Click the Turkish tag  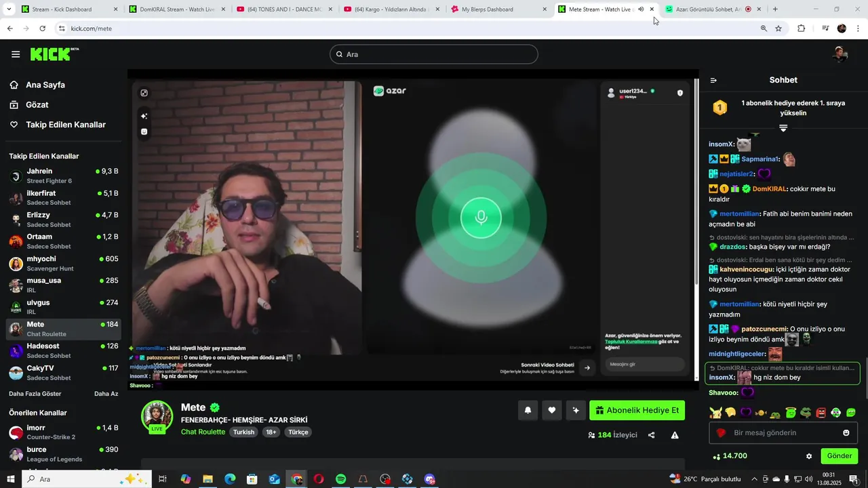pos(243,432)
